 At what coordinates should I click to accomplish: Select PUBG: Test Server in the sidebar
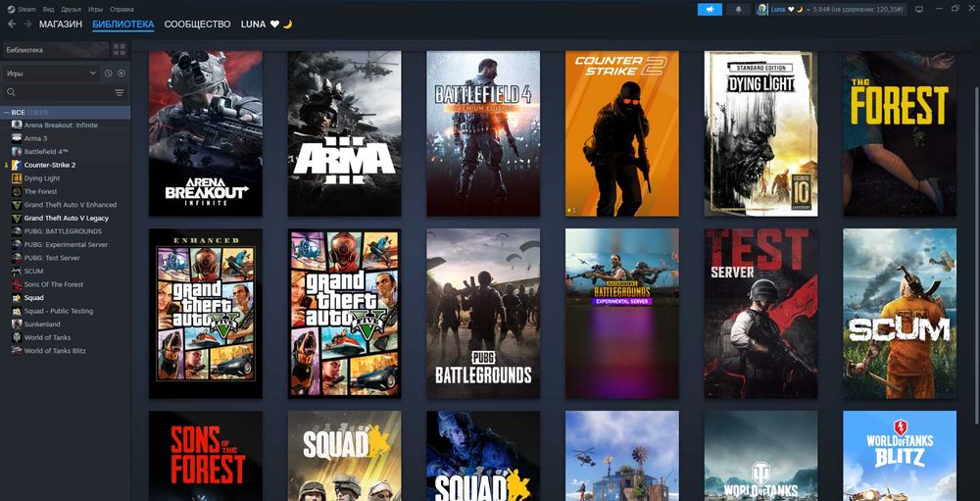tap(52, 258)
